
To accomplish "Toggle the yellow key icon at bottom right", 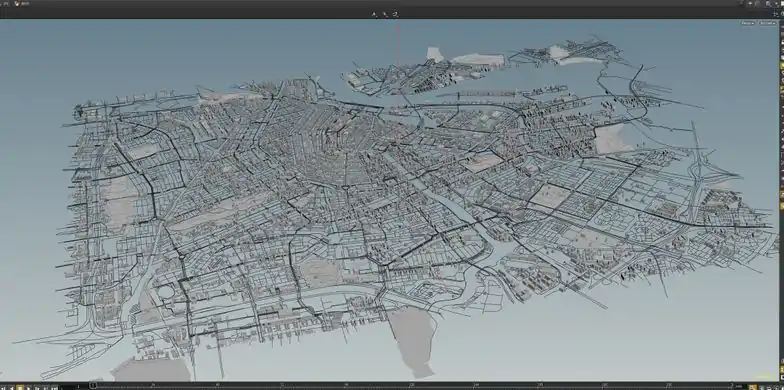I will pyautogui.click(x=752, y=387).
